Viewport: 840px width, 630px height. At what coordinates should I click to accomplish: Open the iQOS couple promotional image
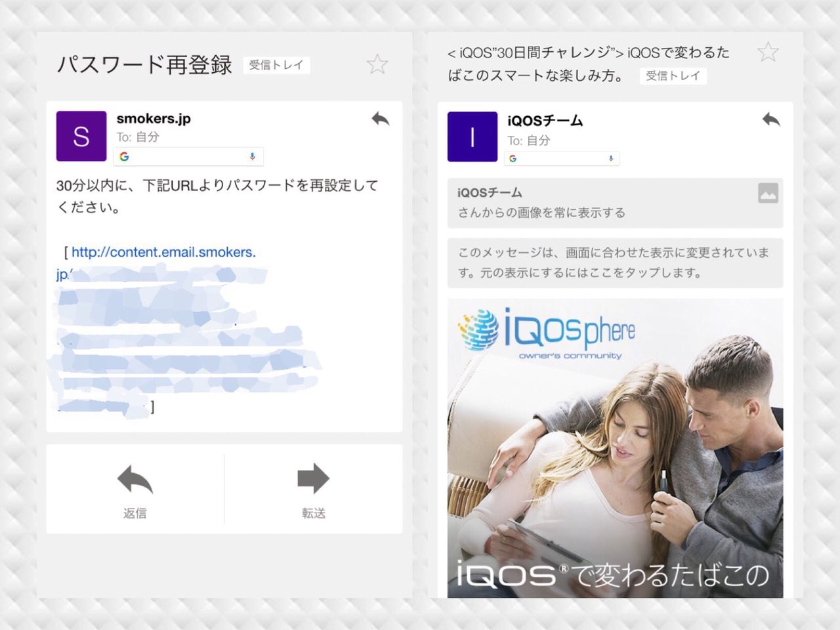615,448
